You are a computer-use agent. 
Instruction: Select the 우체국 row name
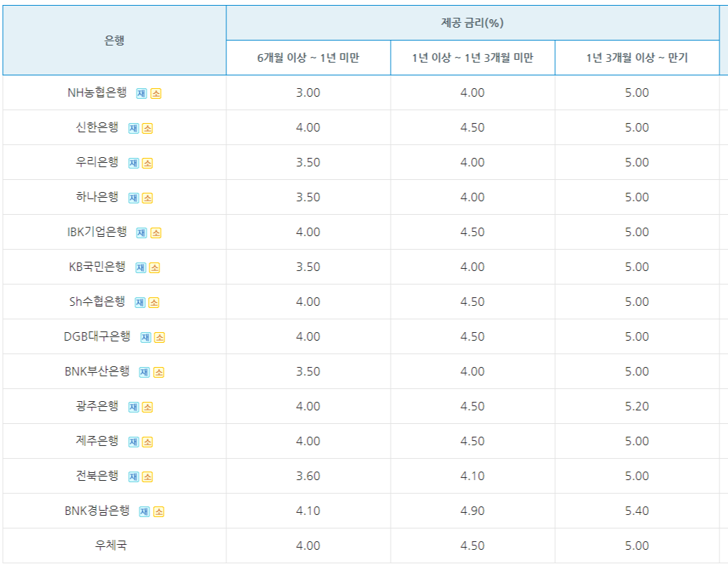point(110,545)
